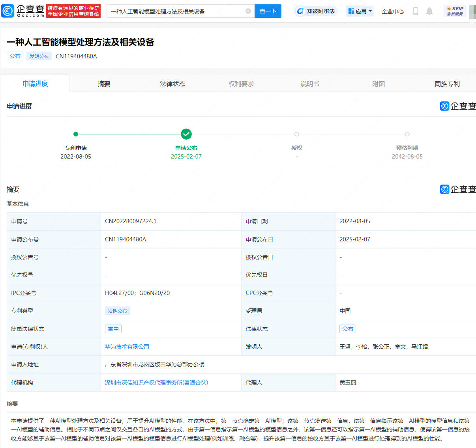Click the 预估到期 progress step circle
The height and width of the screenshot is (448, 476).
tap(407, 134)
